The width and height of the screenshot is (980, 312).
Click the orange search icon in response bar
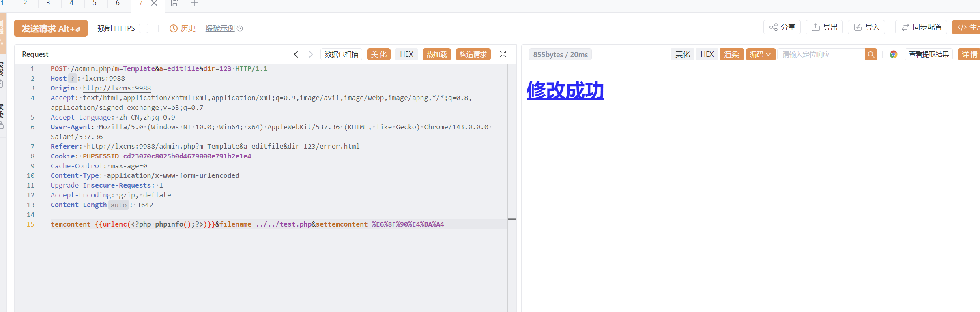pos(871,54)
